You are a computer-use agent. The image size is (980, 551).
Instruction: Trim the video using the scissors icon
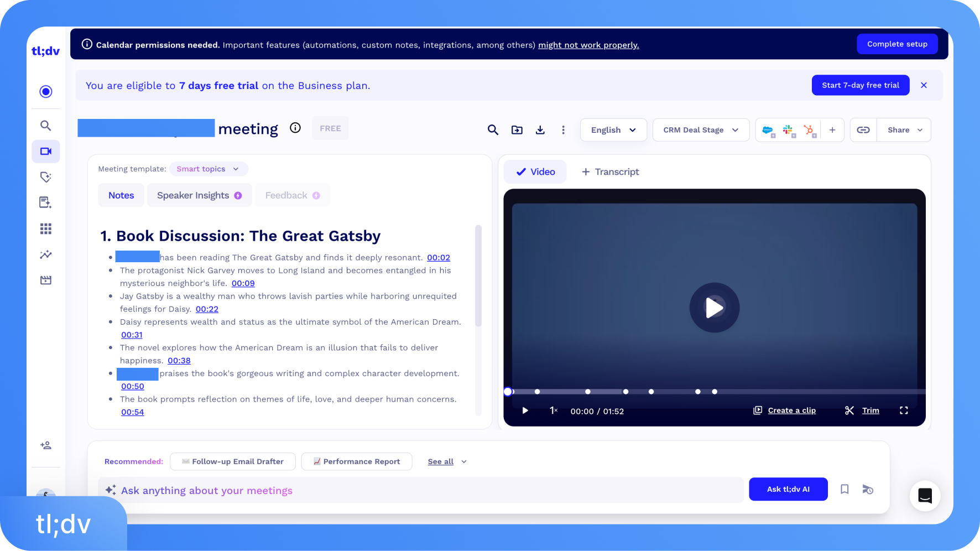pyautogui.click(x=849, y=410)
